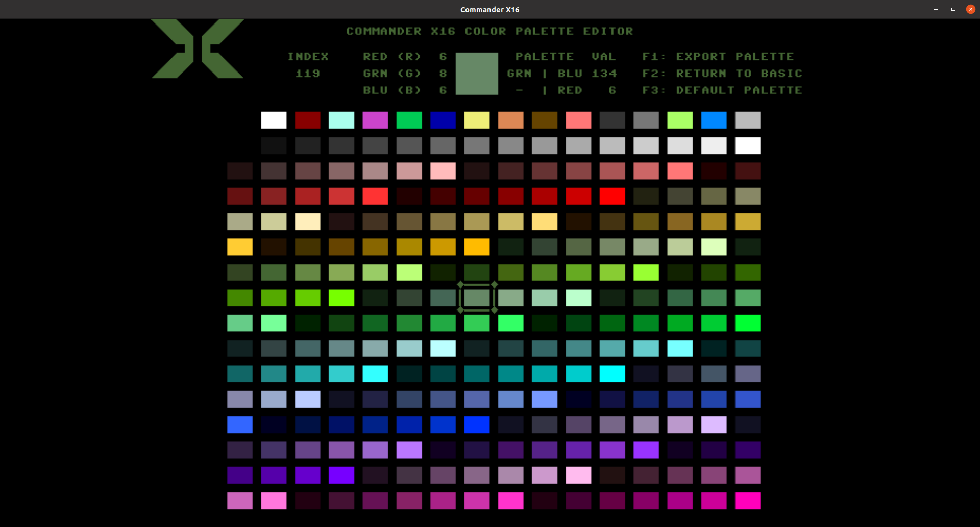Maximize the Commander X16 window

tap(953, 9)
